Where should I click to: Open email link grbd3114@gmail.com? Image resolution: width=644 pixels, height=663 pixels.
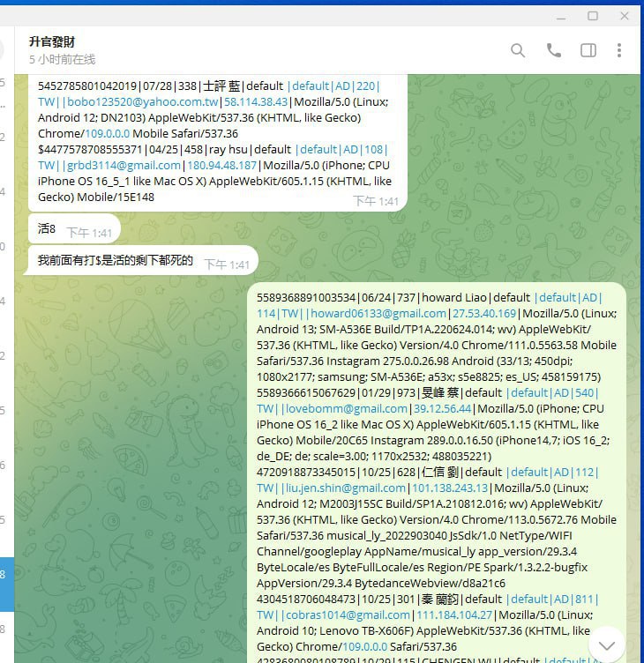coord(124,166)
